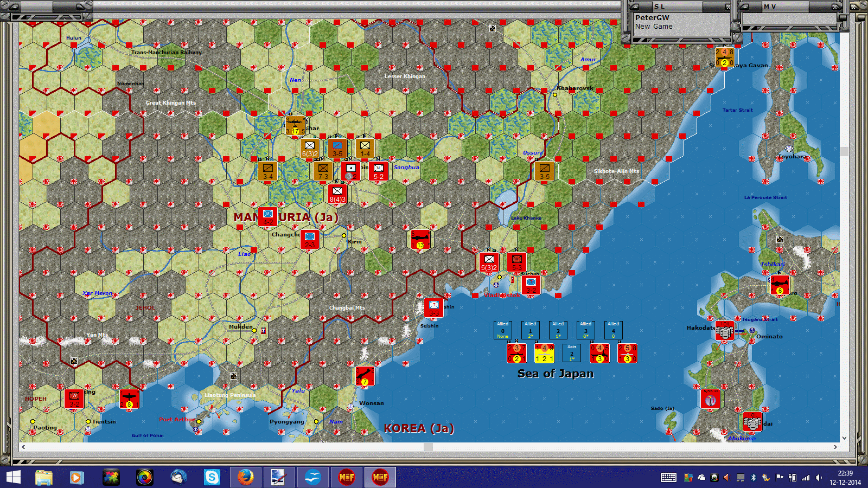The image size is (868, 488).
Task: Select the red 5(3)2 infantry near Vladivostok
Action: click(489, 262)
